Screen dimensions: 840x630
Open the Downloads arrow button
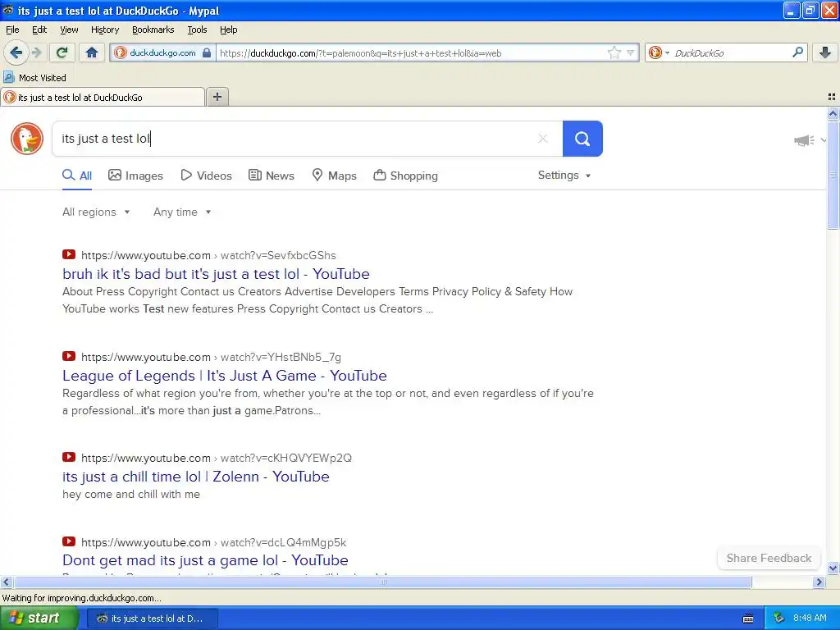[824, 52]
